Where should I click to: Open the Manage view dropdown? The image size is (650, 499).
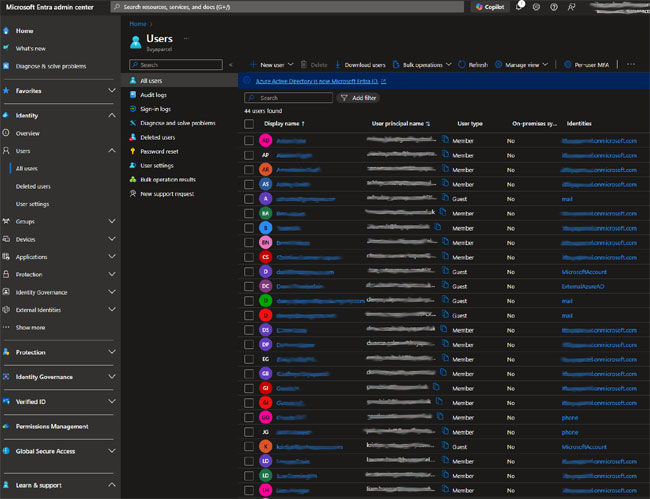(521, 65)
